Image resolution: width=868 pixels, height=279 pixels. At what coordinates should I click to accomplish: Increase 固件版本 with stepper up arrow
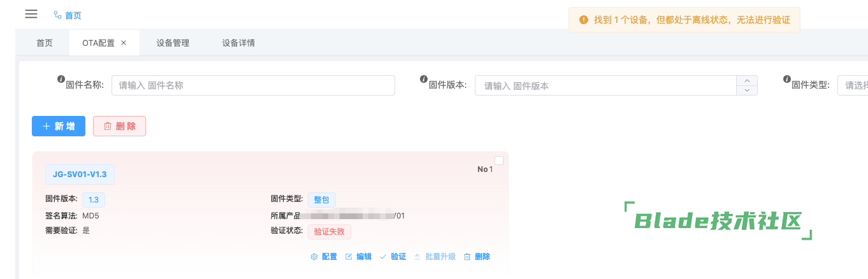[x=747, y=80]
